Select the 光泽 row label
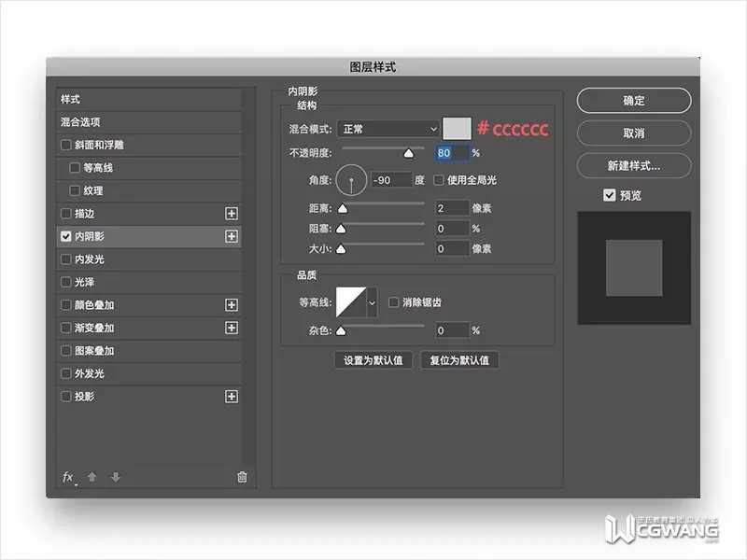Viewport: 747px width, 560px height. [84, 282]
